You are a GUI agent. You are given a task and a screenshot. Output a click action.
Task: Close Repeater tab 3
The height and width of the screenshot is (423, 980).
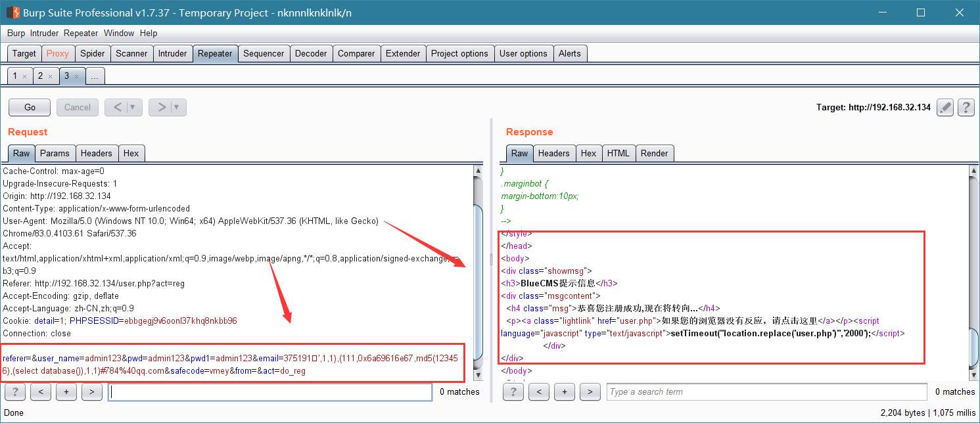point(76,76)
